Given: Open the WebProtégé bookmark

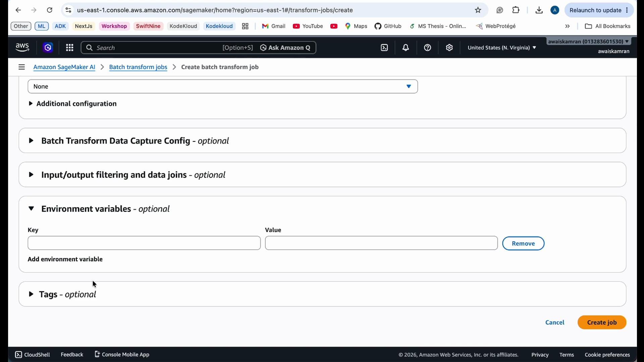Looking at the screenshot, I should click(496, 26).
